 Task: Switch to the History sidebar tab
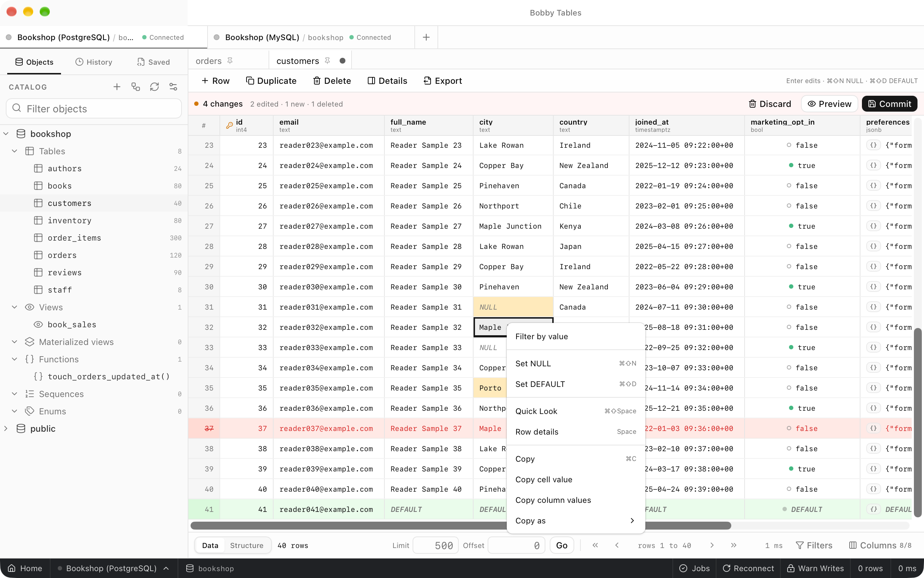(x=94, y=62)
